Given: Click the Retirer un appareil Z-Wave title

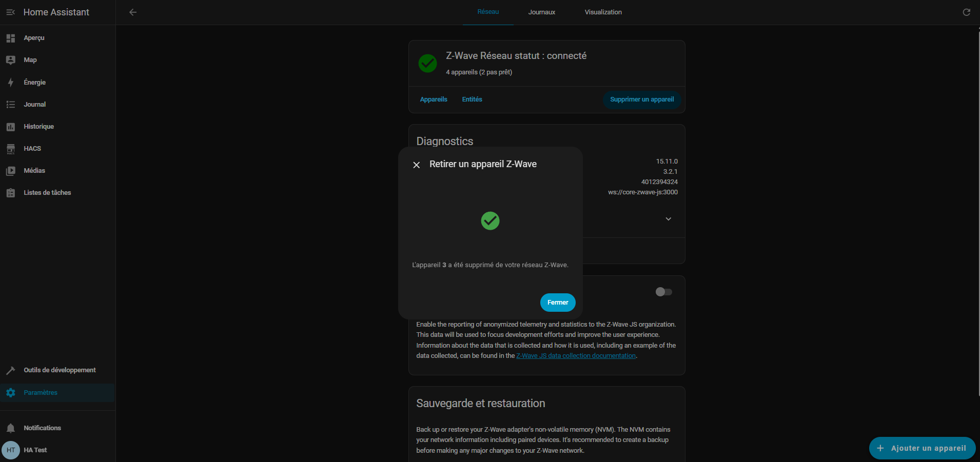Looking at the screenshot, I should pos(483,164).
